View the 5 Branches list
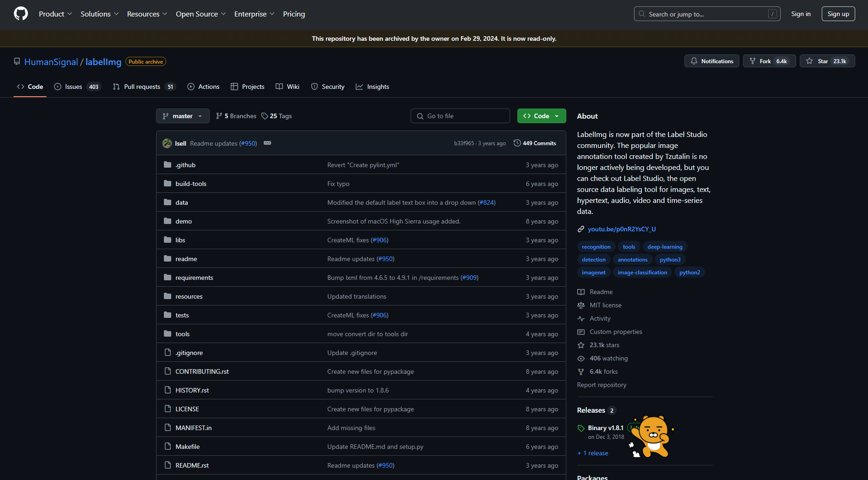 pyautogui.click(x=236, y=116)
